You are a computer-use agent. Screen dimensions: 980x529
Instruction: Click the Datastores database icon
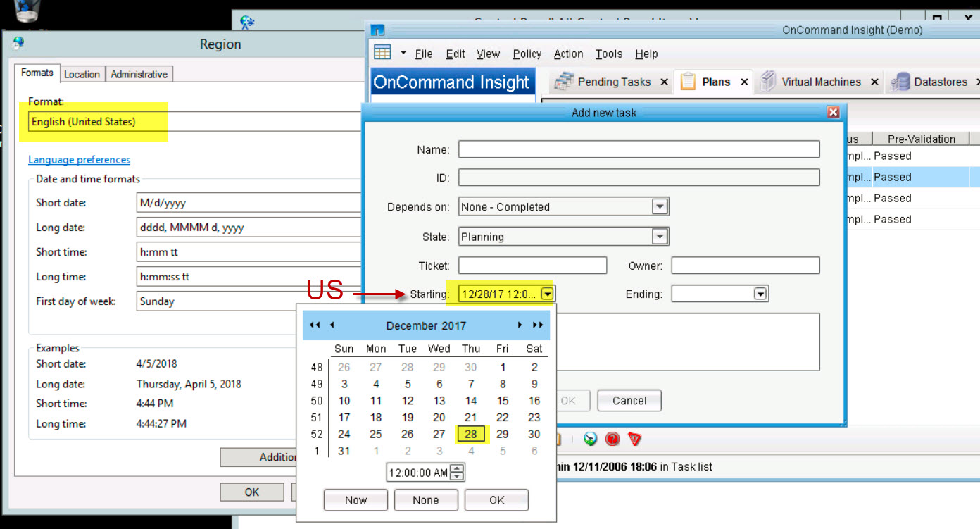click(899, 82)
